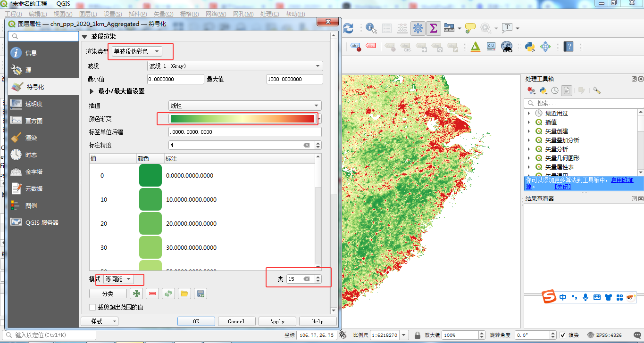Click the 最大值 input field

point(295,79)
